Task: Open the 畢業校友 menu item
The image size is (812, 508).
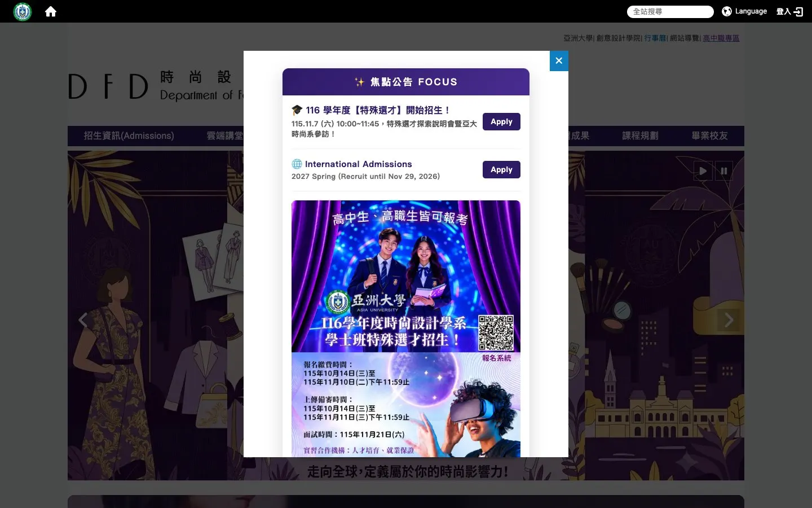Action: click(x=709, y=135)
